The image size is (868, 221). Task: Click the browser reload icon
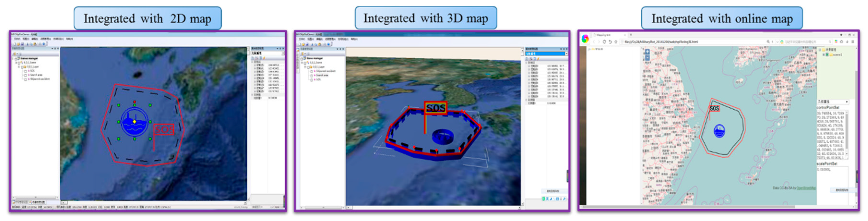point(604,42)
